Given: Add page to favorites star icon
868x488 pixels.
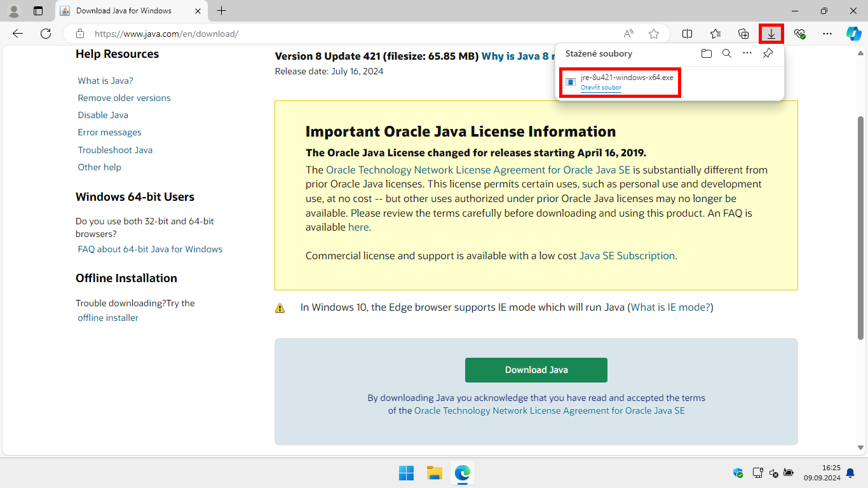Looking at the screenshot, I should 654,34.
